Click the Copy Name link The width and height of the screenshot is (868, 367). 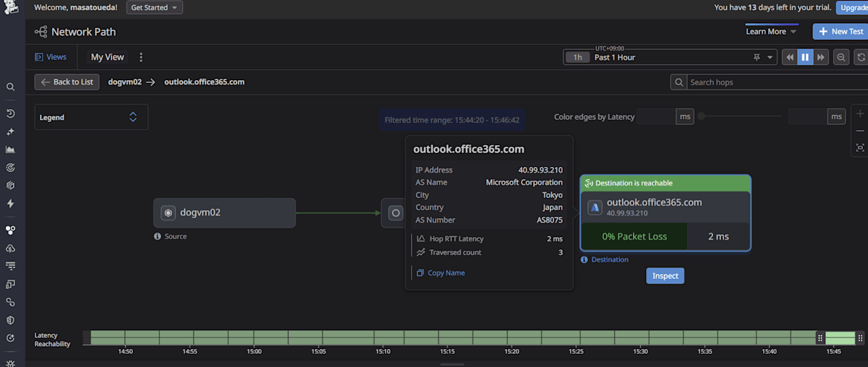click(x=446, y=273)
